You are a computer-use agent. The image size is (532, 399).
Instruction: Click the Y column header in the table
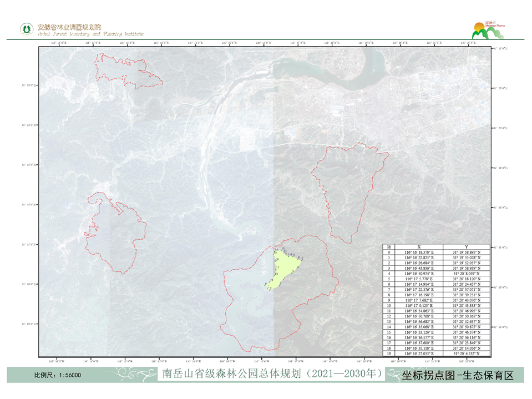click(x=466, y=246)
